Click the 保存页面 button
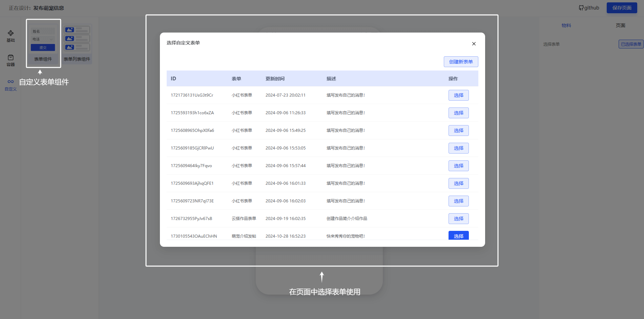This screenshot has height=319, width=644. [622, 8]
